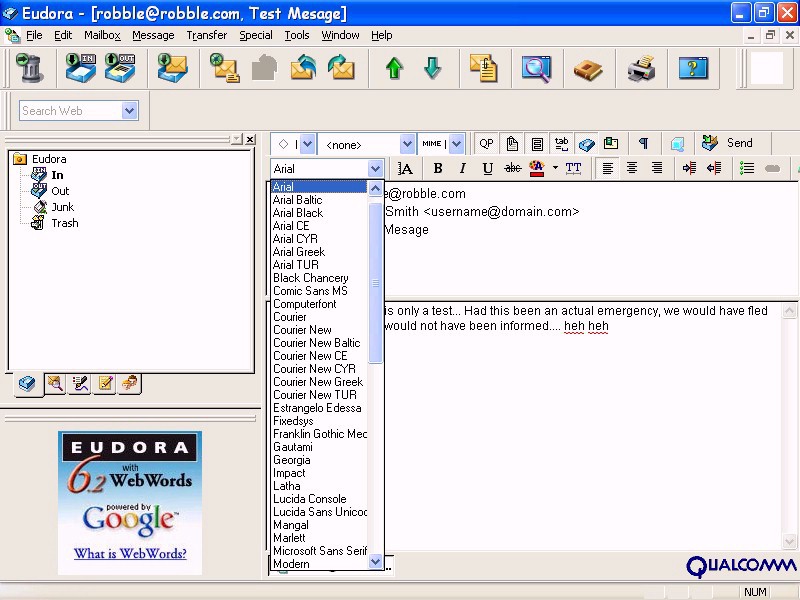The image size is (800, 600).
Task: Open the Address Book icon
Action: pos(588,69)
